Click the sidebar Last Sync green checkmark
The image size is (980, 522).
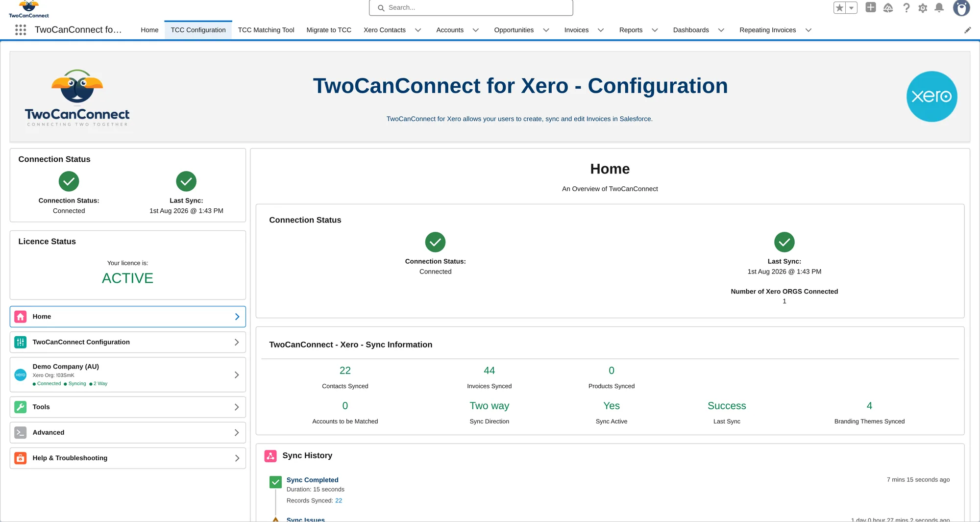pyautogui.click(x=186, y=181)
